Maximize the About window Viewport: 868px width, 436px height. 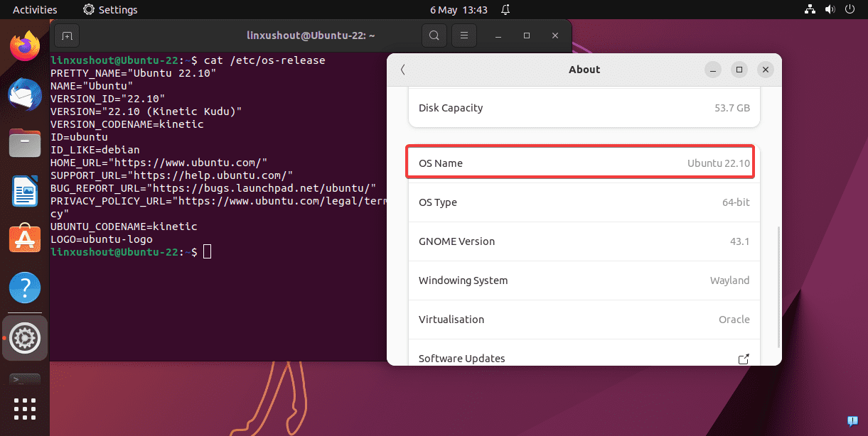tap(739, 70)
